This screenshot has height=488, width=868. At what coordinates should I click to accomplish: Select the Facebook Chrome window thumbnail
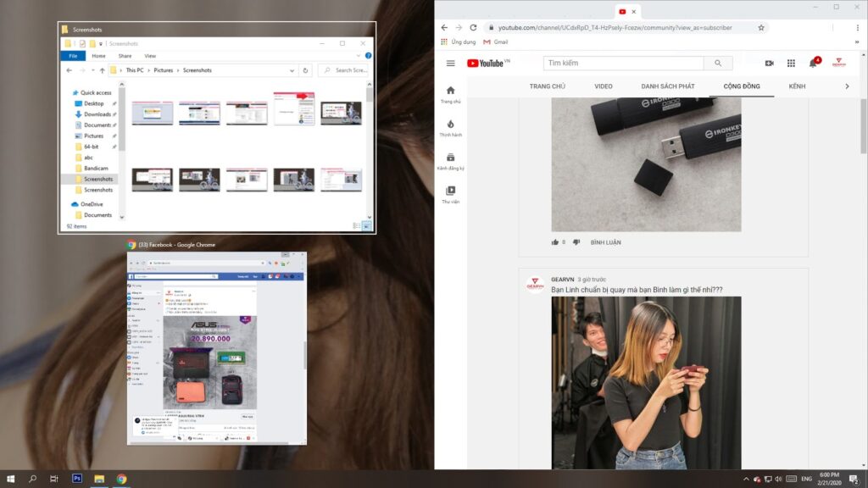click(x=216, y=348)
